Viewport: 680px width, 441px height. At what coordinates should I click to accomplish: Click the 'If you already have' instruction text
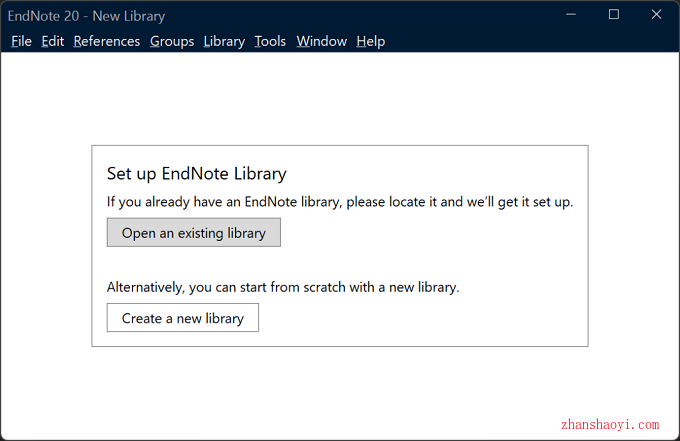[x=340, y=202]
